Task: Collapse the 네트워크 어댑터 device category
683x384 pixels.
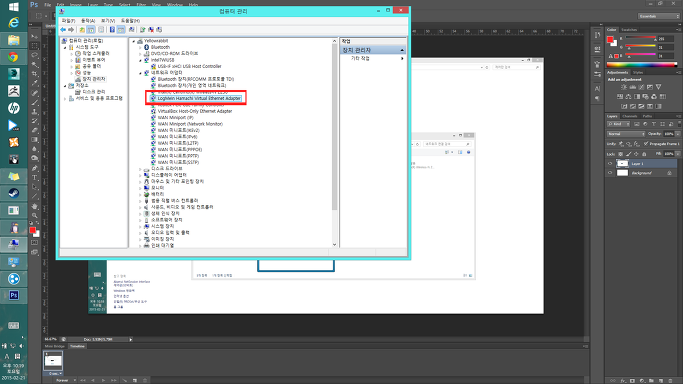Action: 141,73
